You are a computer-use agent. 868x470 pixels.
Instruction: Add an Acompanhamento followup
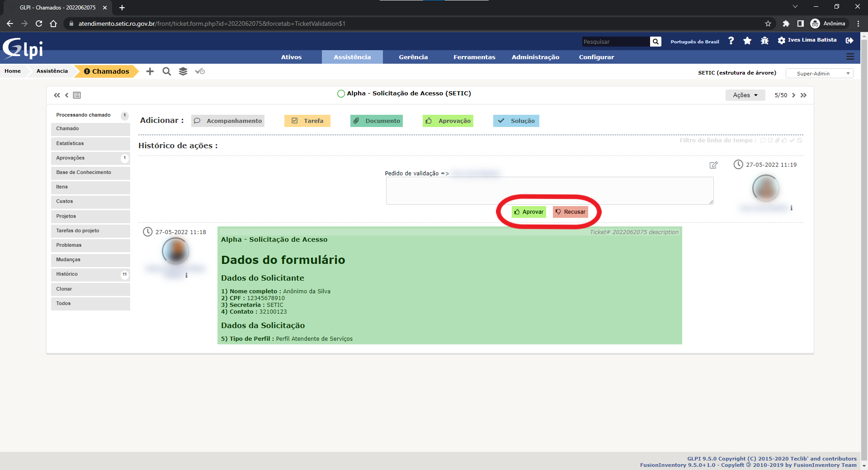[228, 121]
